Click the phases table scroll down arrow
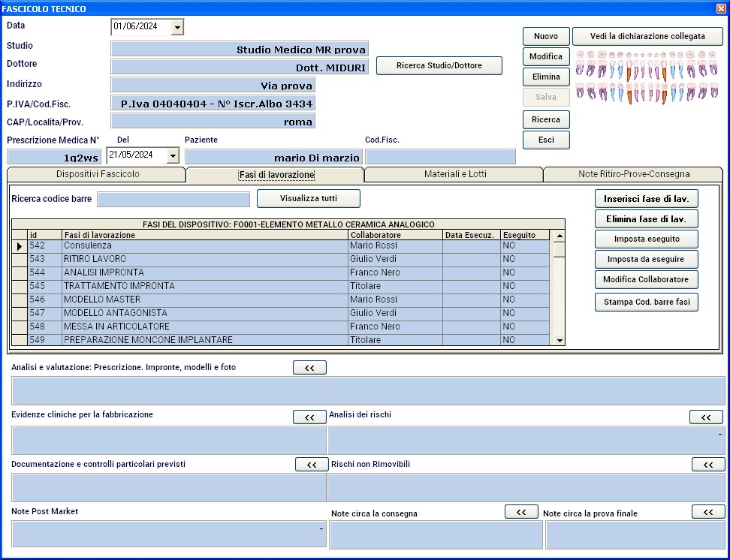This screenshot has height=560, width=730. [560, 340]
